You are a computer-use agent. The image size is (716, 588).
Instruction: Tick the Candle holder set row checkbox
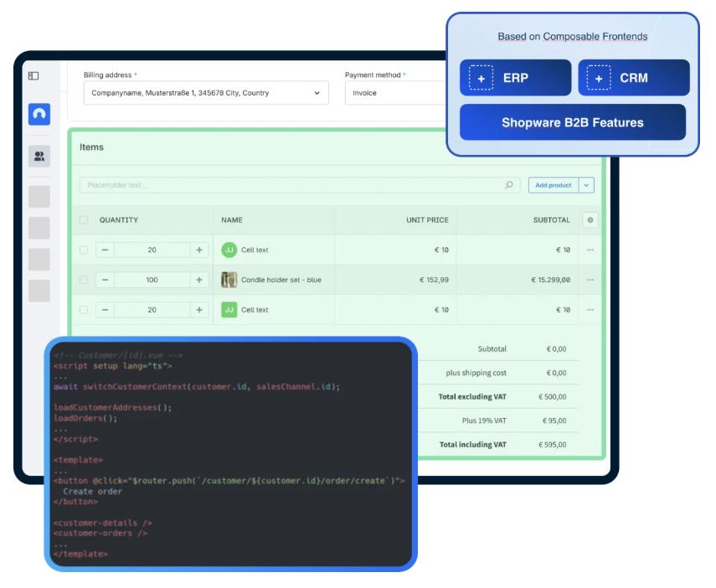[84, 280]
